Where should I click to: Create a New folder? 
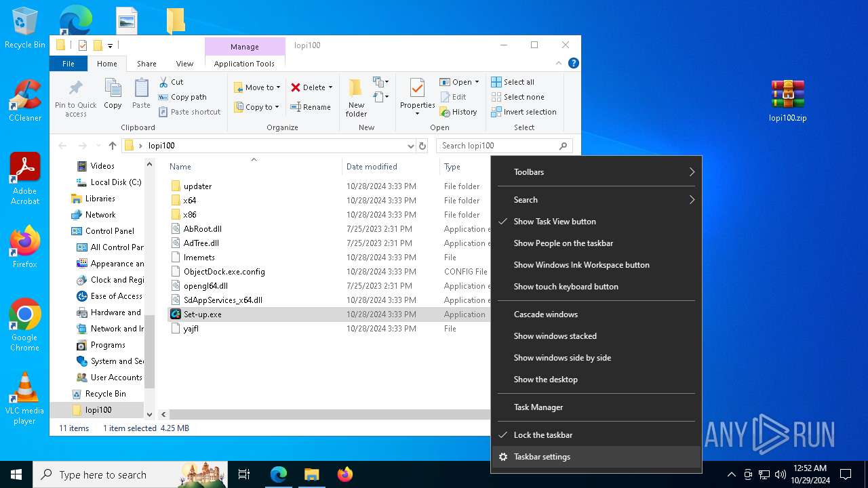(356, 98)
